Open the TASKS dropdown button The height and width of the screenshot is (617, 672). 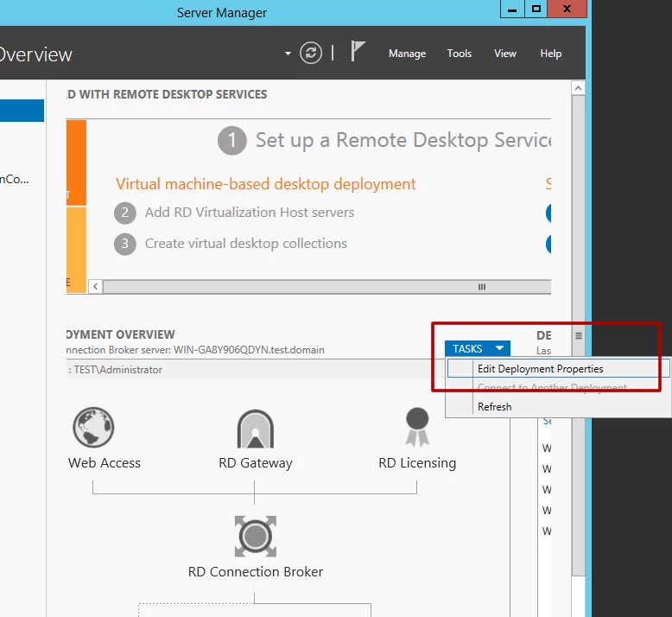pyautogui.click(x=478, y=348)
